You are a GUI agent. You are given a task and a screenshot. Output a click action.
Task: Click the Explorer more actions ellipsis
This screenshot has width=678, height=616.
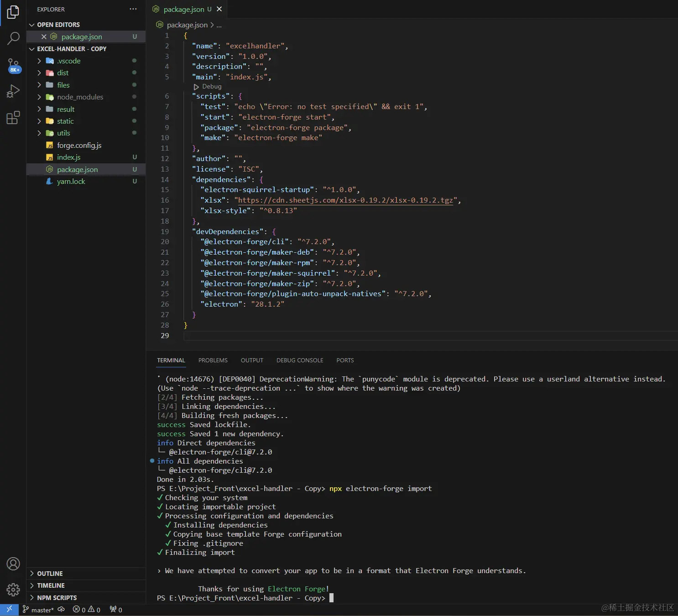point(133,9)
